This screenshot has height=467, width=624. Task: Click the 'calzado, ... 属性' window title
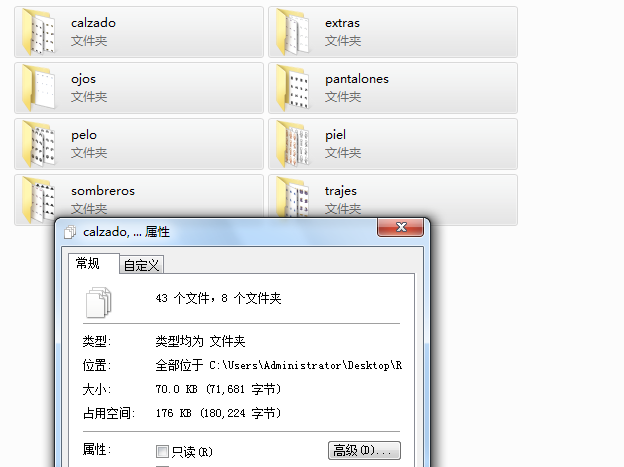click(126, 232)
